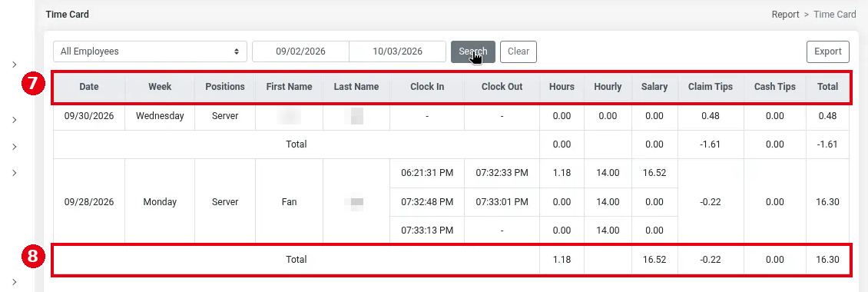Image resolution: width=868 pixels, height=292 pixels.
Task: Click the Search button
Action: coord(472,51)
